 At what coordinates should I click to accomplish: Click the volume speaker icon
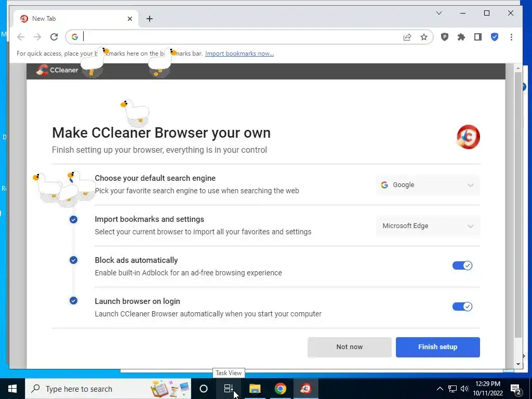[x=464, y=389]
